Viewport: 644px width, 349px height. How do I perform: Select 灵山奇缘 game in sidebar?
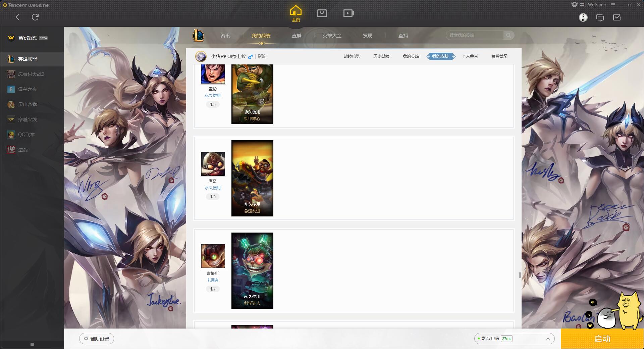(32, 104)
